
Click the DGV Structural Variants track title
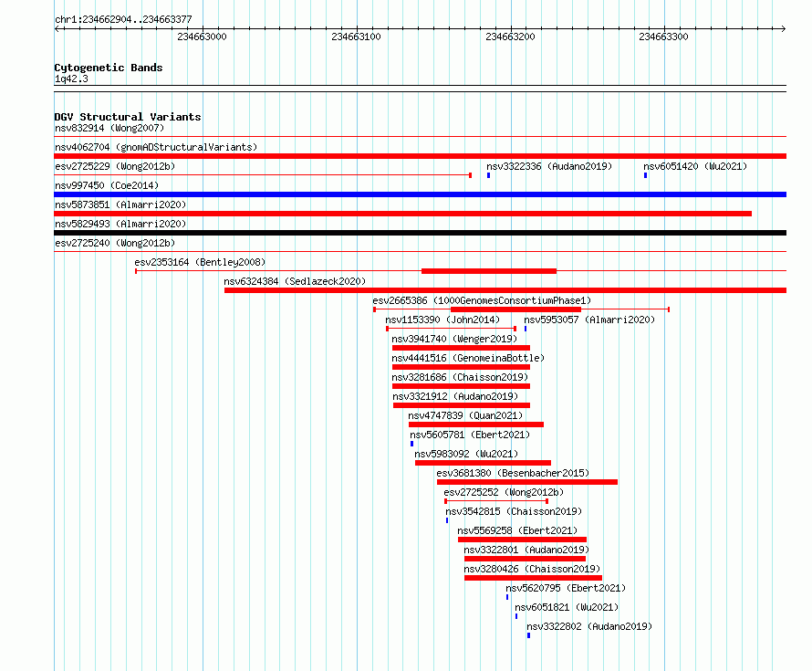128,117
